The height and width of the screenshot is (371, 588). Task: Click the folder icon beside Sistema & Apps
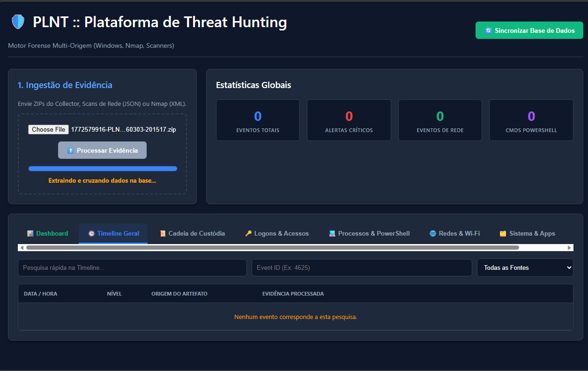pos(503,233)
